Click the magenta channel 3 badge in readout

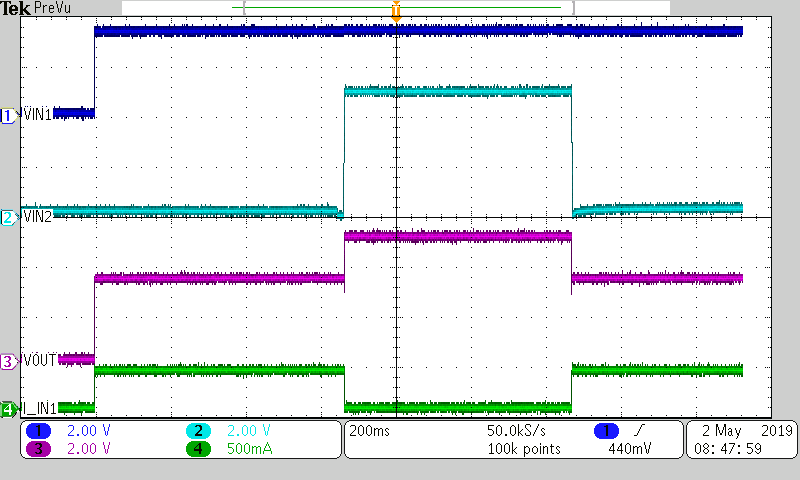point(41,448)
